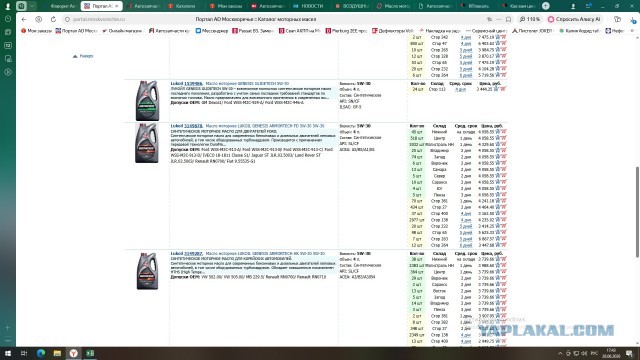This screenshot has width=640, height=360.
Task: Switch to the Масло мото browser tab
Action: (393, 6)
